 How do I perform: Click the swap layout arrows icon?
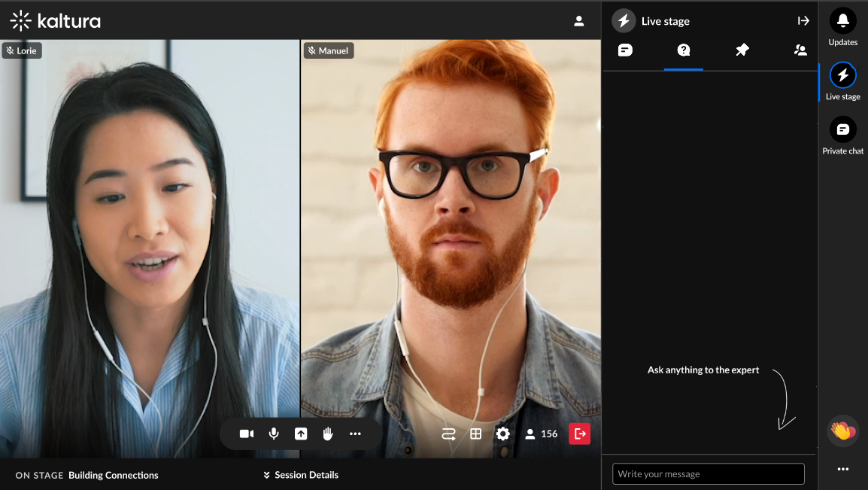448,434
